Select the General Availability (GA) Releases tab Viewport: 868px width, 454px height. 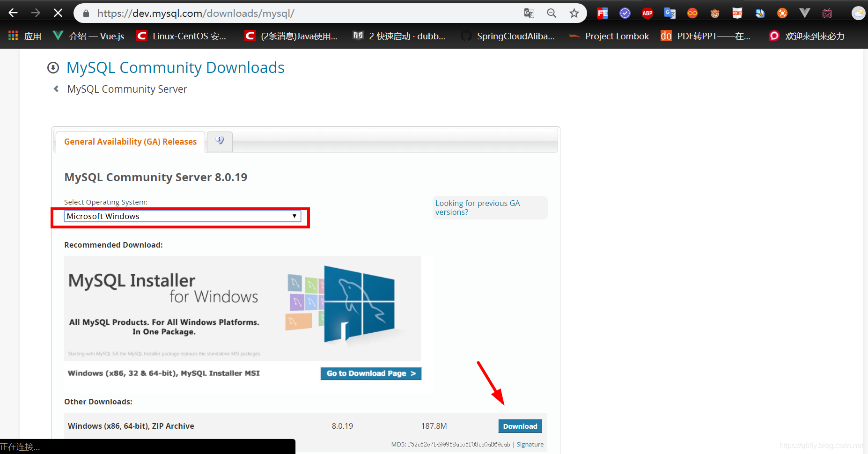[x=130, y=142]
